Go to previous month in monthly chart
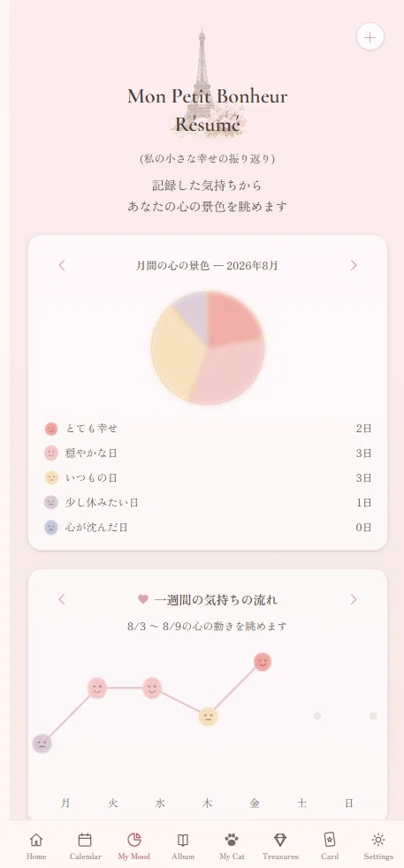This screenshot has width=404, height=868. pos(62,265)
